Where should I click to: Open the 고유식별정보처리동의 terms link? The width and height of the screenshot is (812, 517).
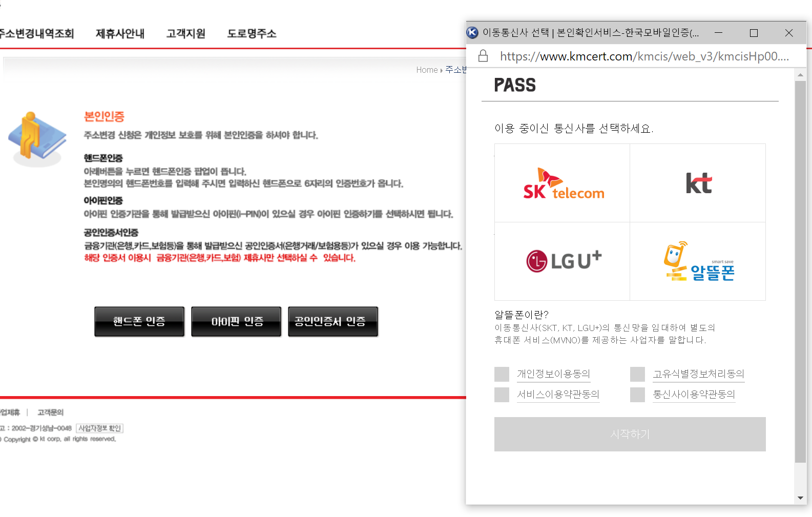point(698,374)
